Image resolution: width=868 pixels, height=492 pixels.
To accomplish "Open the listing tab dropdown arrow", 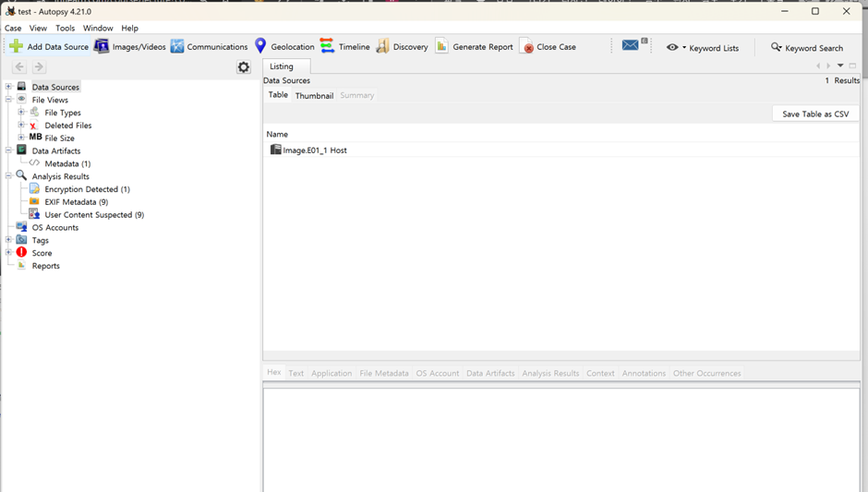I will (840, 66).
